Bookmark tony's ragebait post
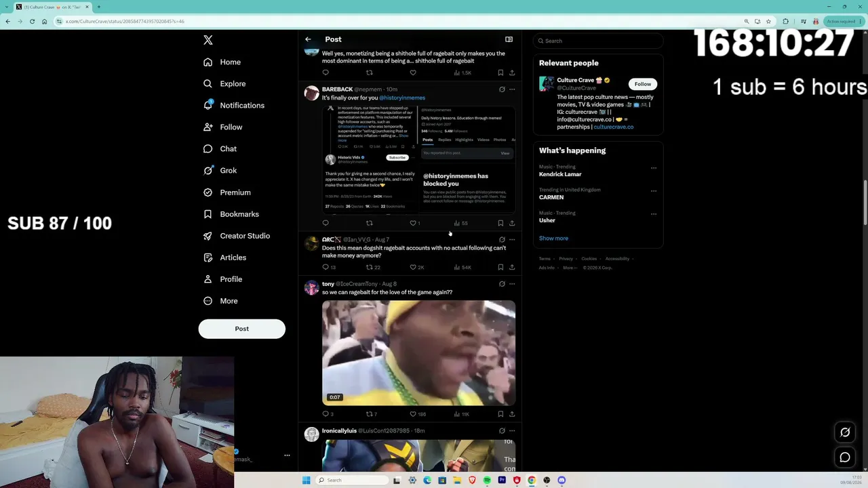The height and width of the screenshot is (488, 868). pos(500,414)
